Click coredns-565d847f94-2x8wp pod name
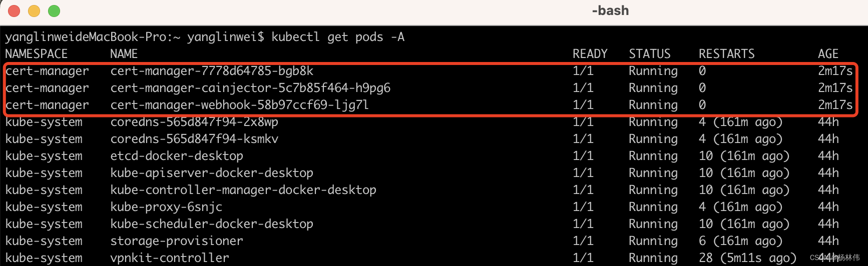868x266 pixels. 194,122
